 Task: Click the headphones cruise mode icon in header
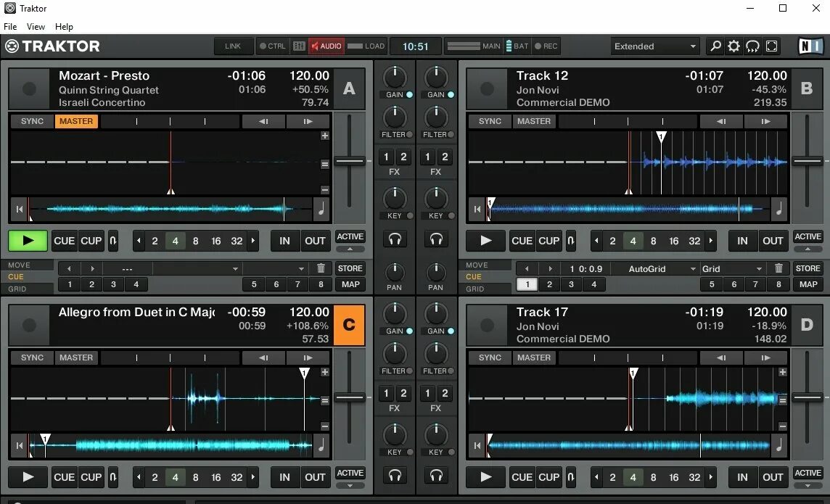point(752,46)
